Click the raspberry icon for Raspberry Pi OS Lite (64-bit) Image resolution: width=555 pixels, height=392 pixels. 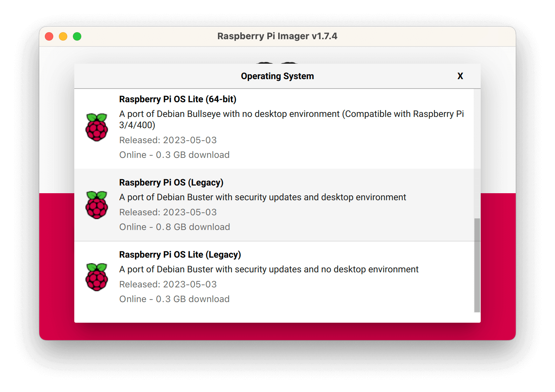(97, 127)
